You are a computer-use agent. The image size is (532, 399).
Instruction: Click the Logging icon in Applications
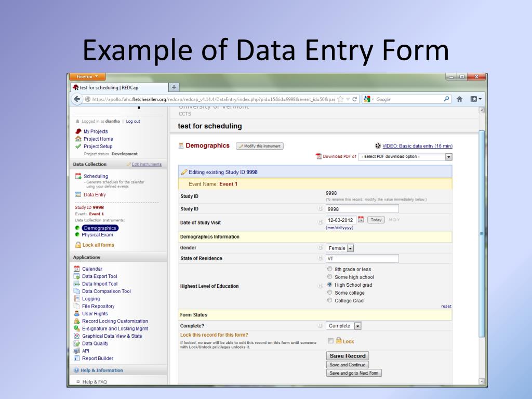coord(77,299)
